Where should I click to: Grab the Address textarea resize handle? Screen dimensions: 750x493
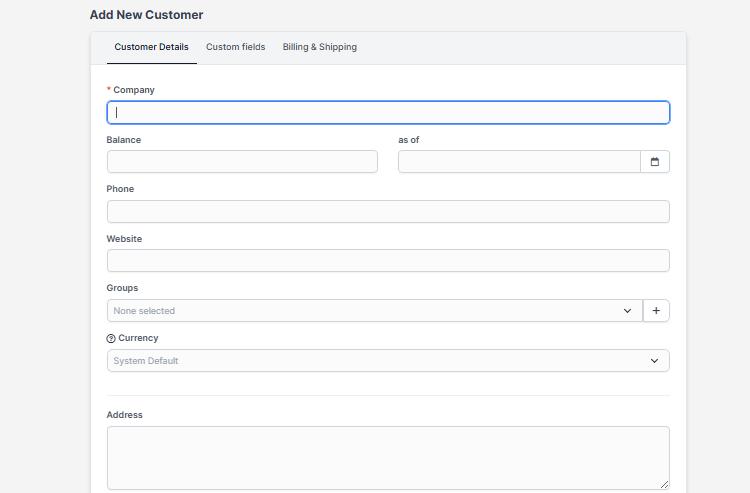663,484
